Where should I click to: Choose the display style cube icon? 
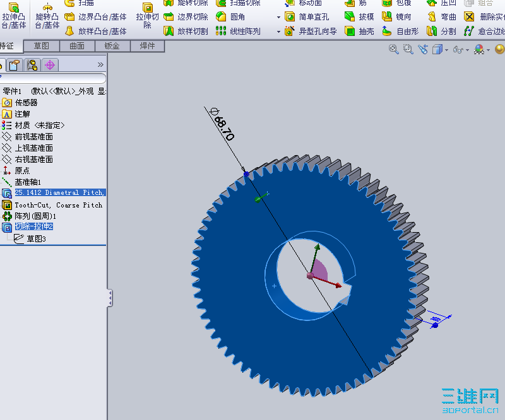point(437,50)
